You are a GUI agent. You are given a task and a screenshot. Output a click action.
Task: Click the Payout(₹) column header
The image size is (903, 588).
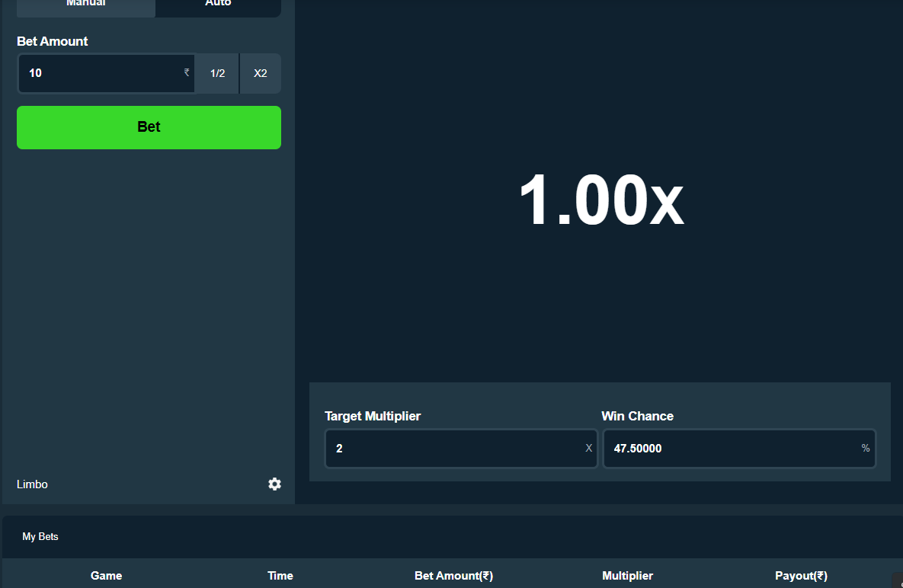click(x=801, y=575)
